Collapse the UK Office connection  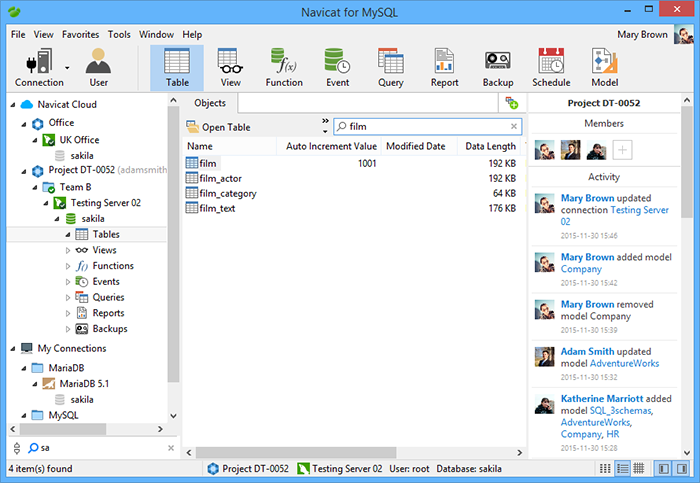(35, 140)
